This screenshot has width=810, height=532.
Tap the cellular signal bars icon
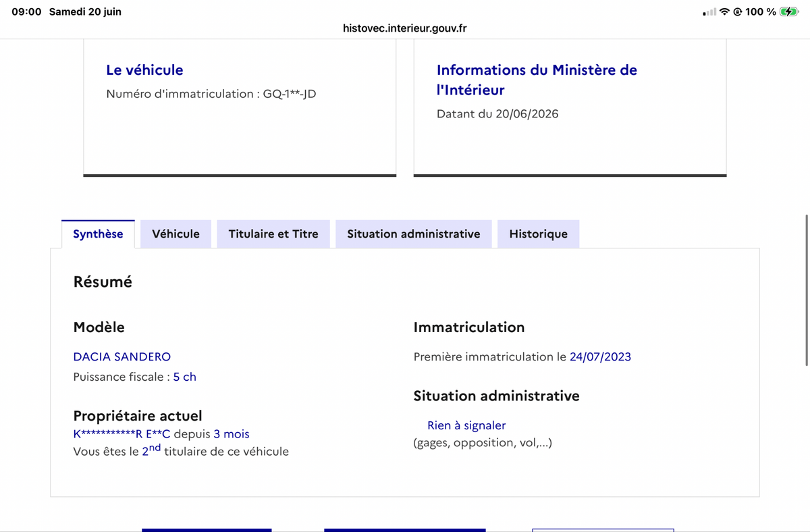(709, 12)
